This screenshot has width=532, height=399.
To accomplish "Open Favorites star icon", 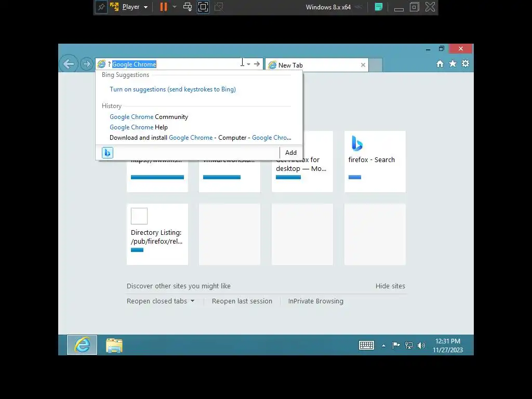I will [x=453, y=63].
